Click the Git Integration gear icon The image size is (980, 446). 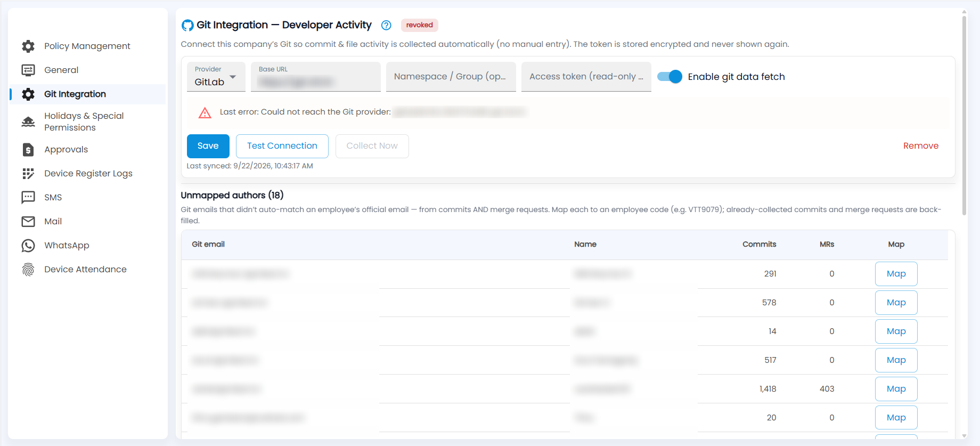(28, 94)
